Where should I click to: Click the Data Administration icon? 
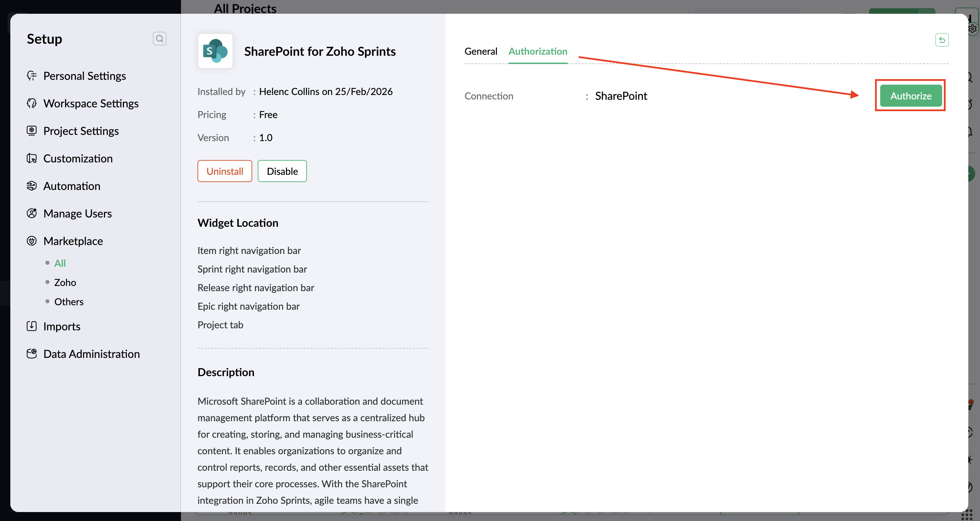pos(32,353)
